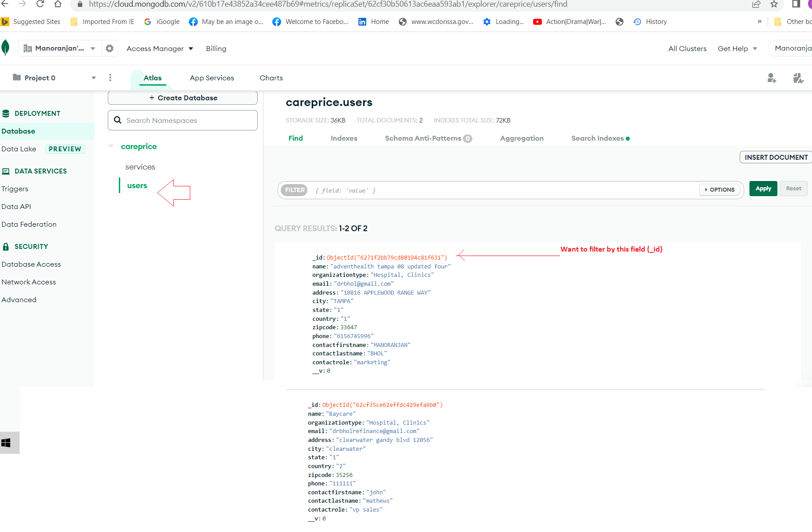
Task: Select the services collection
Action: pos(140,167)
